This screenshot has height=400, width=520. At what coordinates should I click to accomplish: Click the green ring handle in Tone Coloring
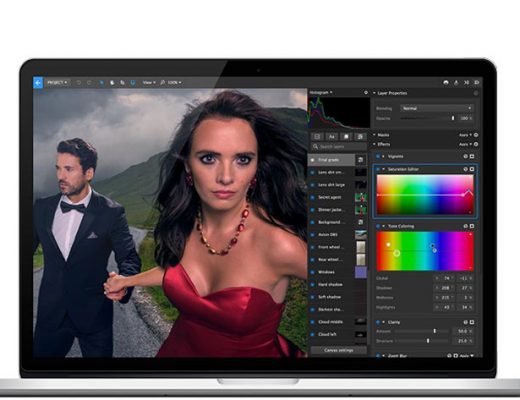[397, 253]
